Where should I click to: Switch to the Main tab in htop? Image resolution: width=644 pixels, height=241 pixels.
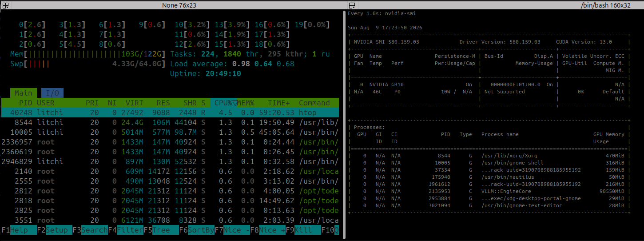(23, 93)
